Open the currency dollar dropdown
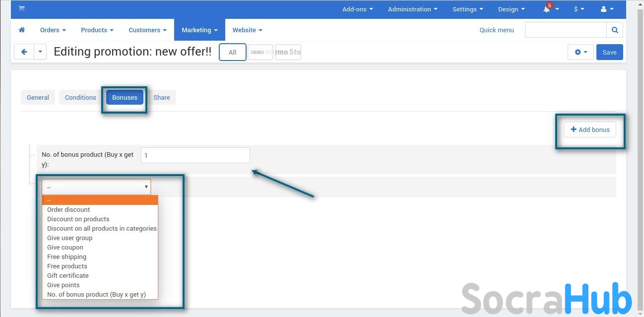The width and height of the screenshot is (644, 317). point(579,9)
